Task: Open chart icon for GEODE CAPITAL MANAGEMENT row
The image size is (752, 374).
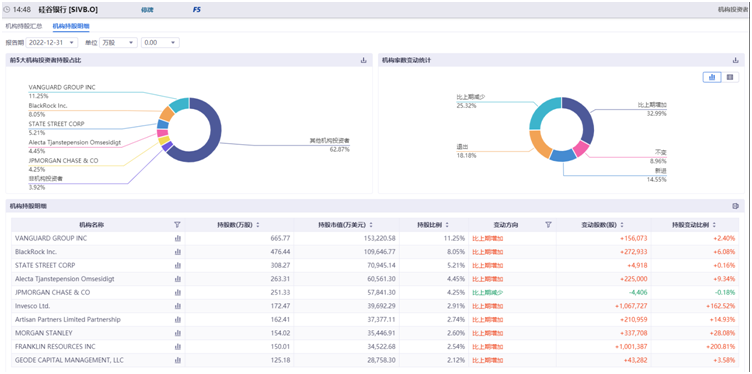Action: 177,360
